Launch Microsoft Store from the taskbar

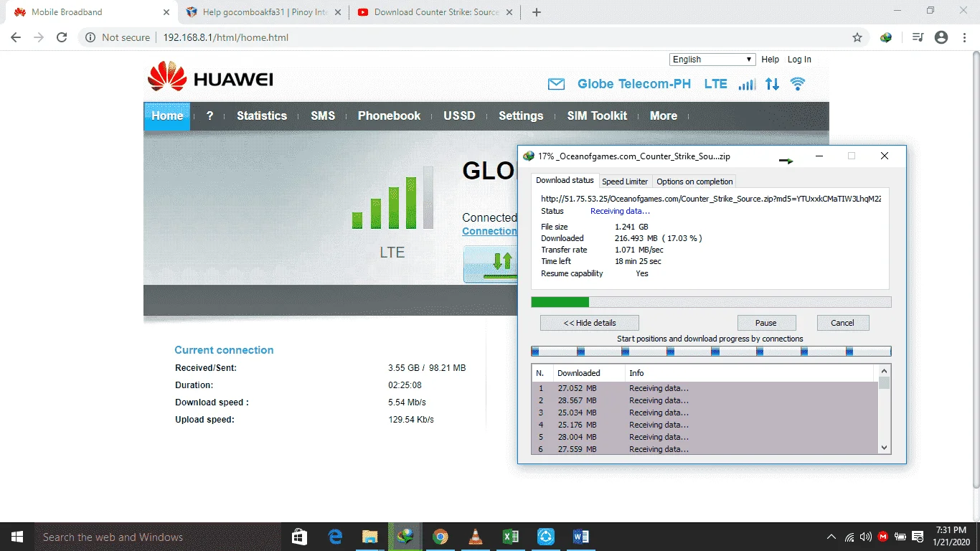pyautogui.click(x=300, y=537)
